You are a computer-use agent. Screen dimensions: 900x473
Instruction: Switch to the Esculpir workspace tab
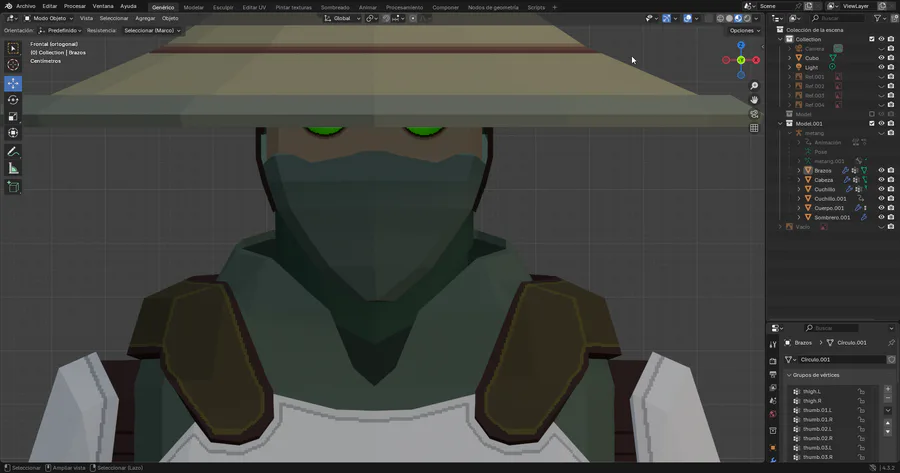click(x=223, y=7)
